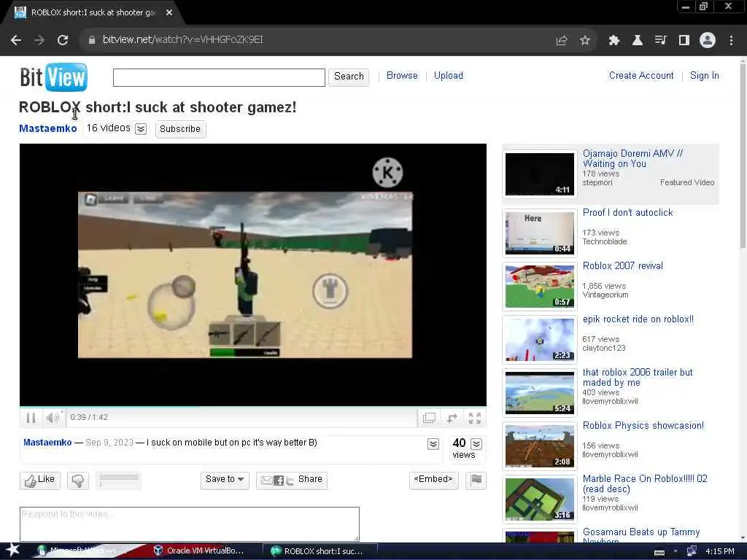Close the ROBLOX short browser tab

tap(169, 13)
